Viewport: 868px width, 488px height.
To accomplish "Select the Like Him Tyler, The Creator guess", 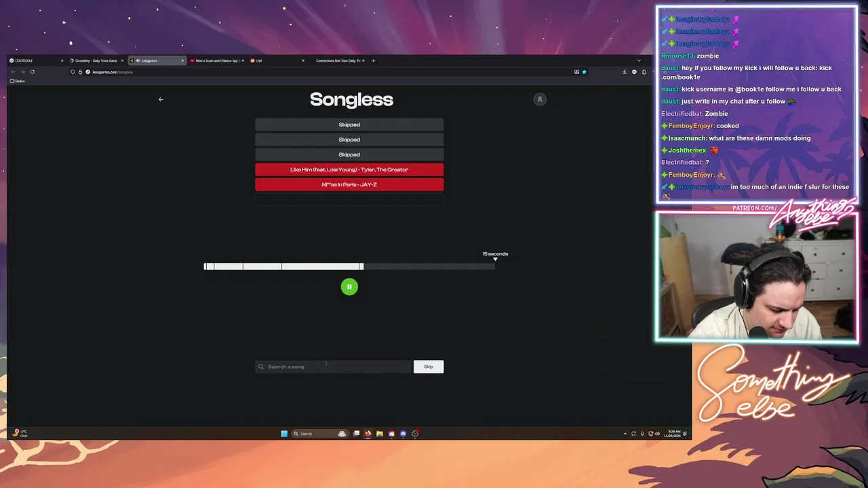I will [x=349, y=169].
